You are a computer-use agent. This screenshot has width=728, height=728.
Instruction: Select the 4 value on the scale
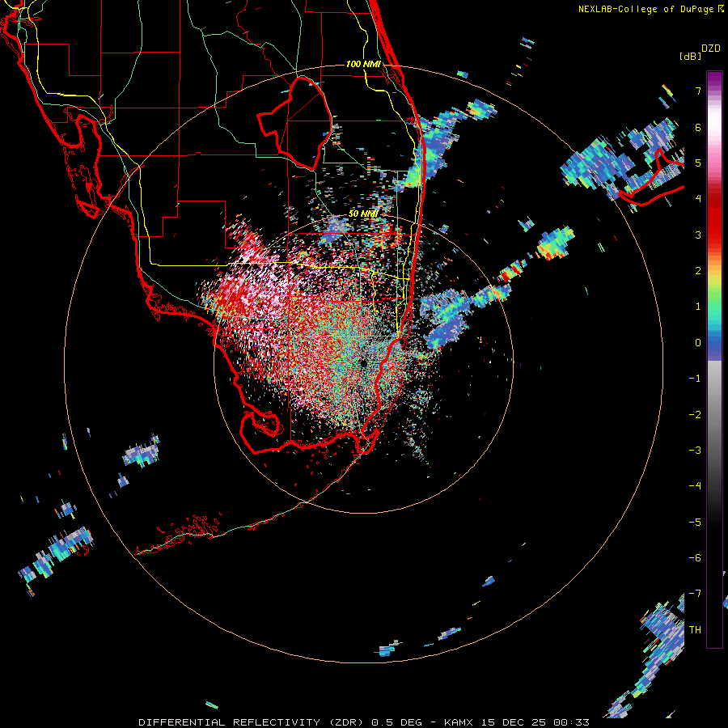(698, 199)
